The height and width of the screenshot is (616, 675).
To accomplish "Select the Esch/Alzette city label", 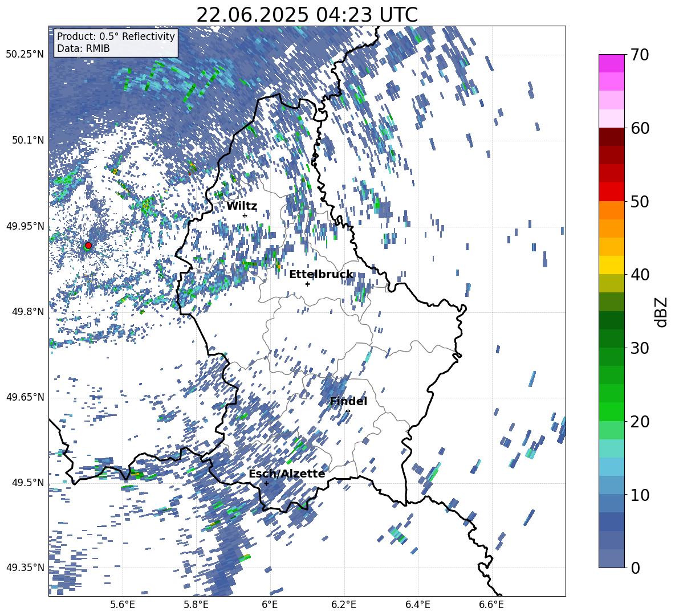I will (x=287, y=474).
